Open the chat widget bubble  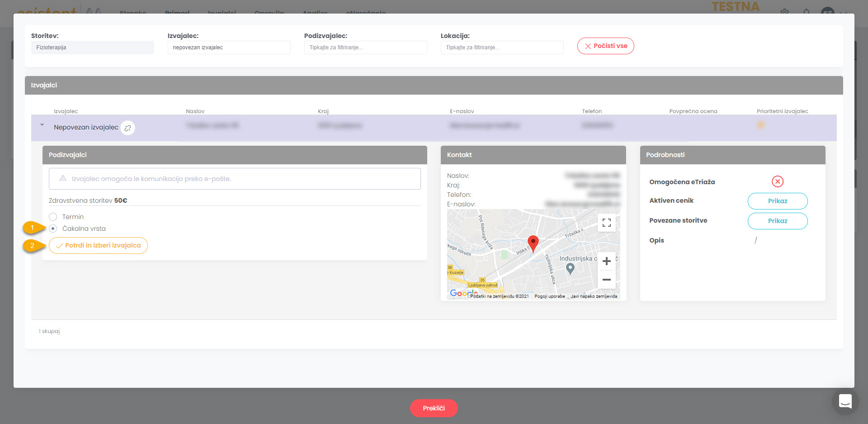click(844, 401)
